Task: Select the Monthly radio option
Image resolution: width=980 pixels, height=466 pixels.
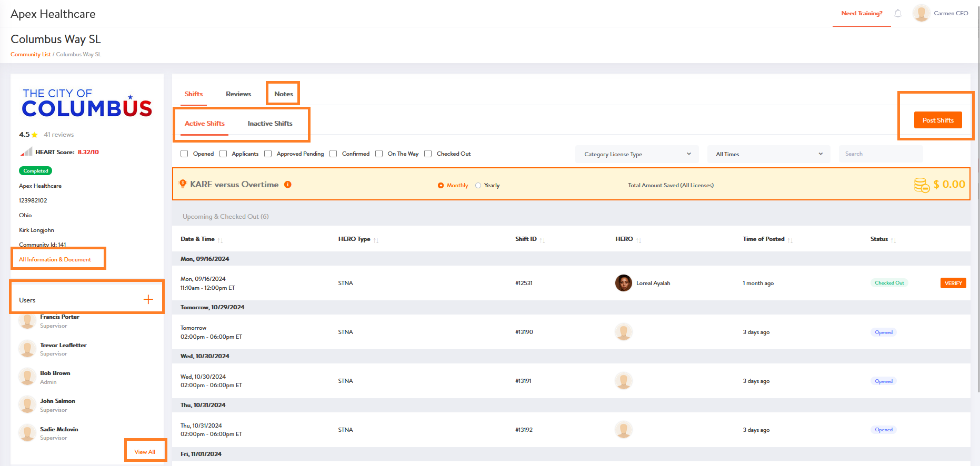Action: click(x=441, y=186)
